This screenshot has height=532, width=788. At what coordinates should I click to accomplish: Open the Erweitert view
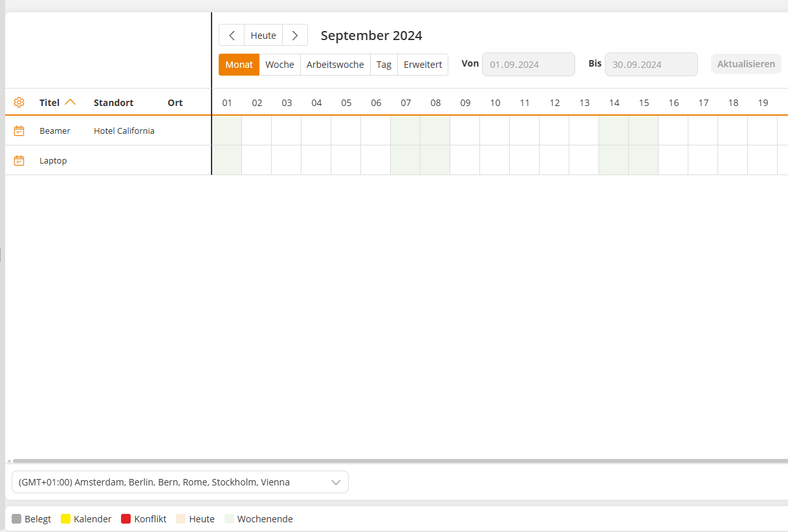(x=422, y=65)
